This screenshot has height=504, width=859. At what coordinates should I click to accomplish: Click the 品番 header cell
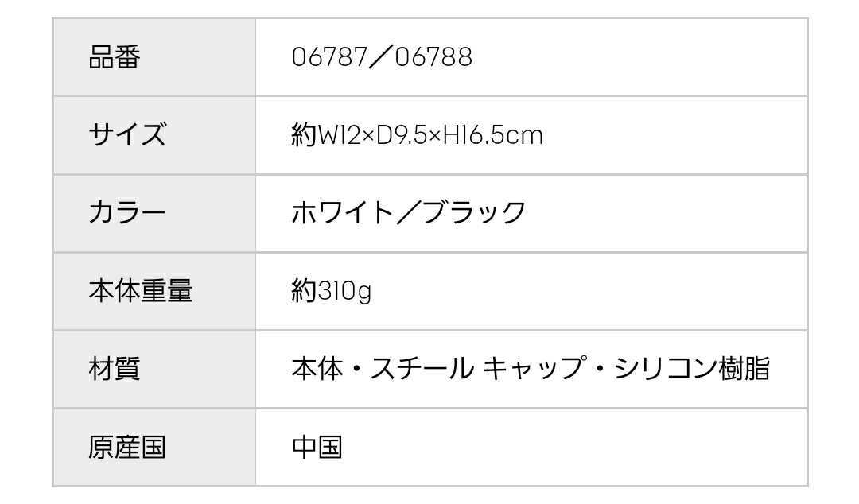tap(114, 57)
